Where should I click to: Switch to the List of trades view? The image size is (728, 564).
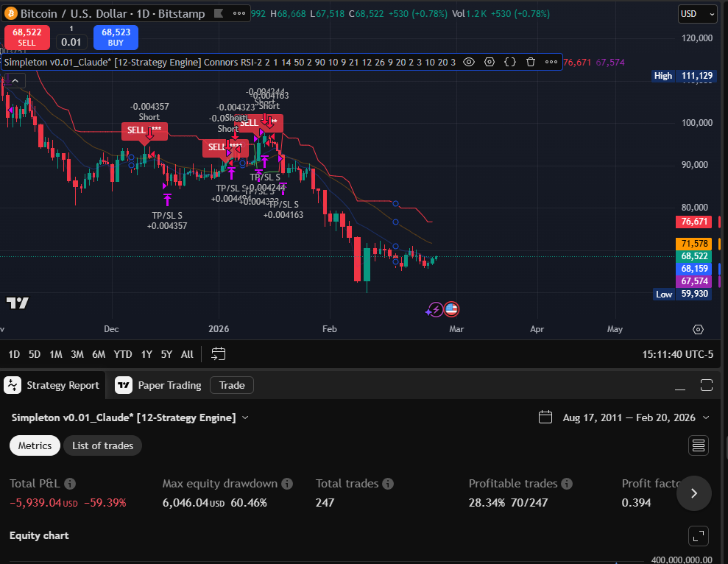click(102, 445)
